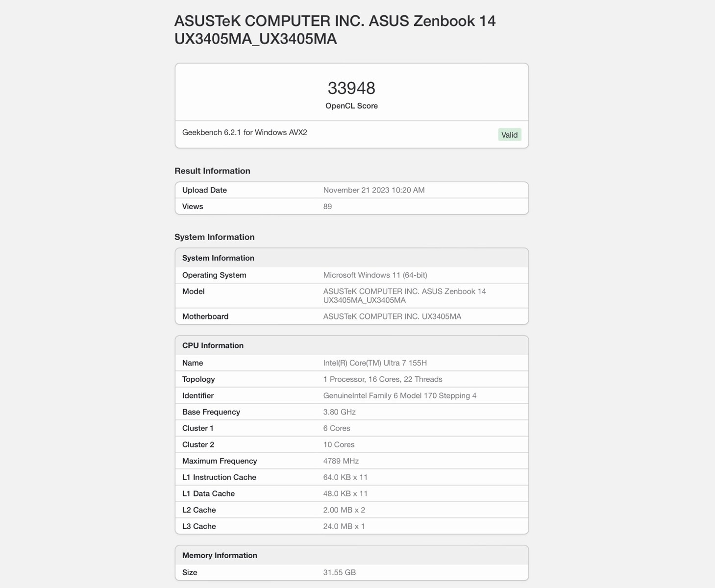Click the Intel Core Ultra 7 155H name
Viewport: 715px width, 588px height.
click(375, 363)
